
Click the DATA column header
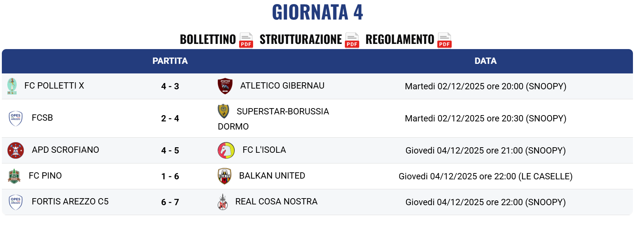[486, 61]
